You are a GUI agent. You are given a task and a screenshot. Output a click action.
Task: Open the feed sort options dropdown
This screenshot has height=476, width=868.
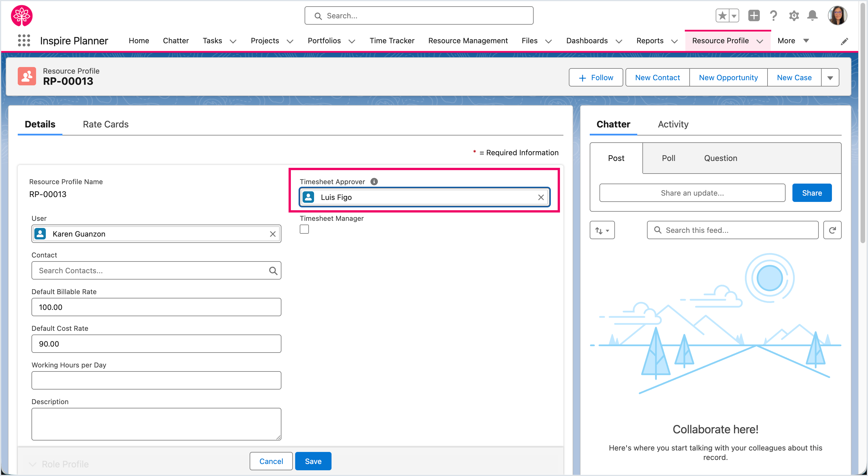point(602,231)
